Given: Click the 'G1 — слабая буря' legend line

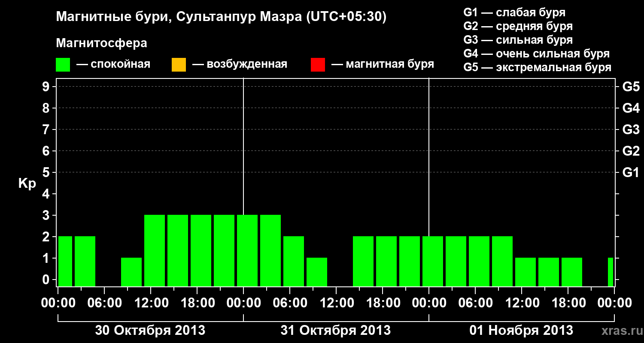Looking at the screenshot, I should (x=514, y=12).
